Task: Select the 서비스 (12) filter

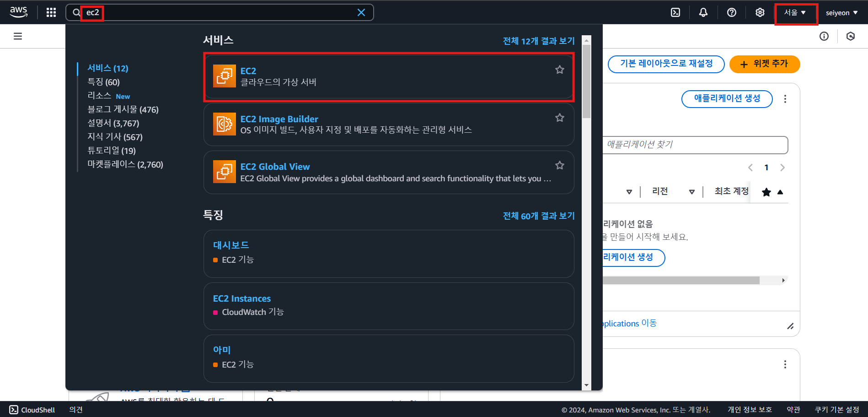Action: coord(108,68)
